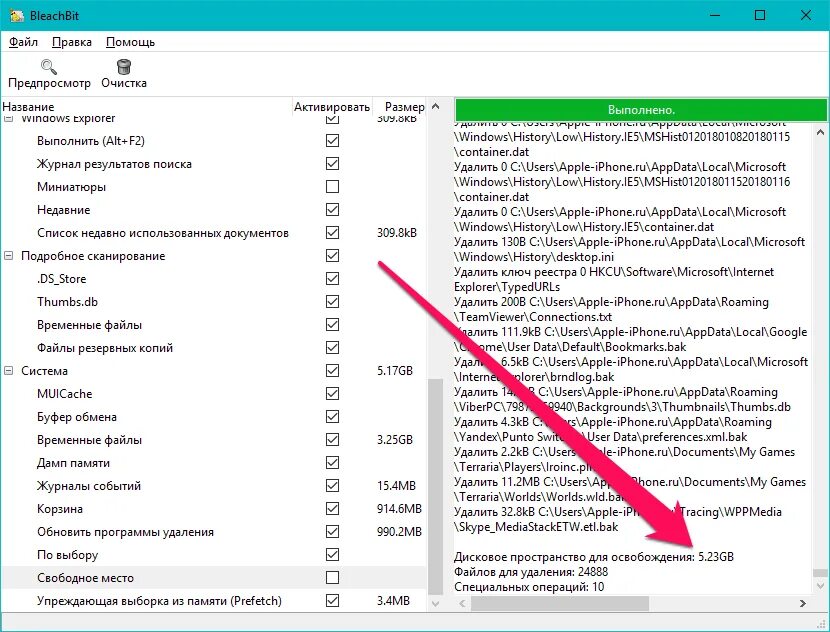Toggle Файлы резервных копий checkbox

click(x=332, y=348)
